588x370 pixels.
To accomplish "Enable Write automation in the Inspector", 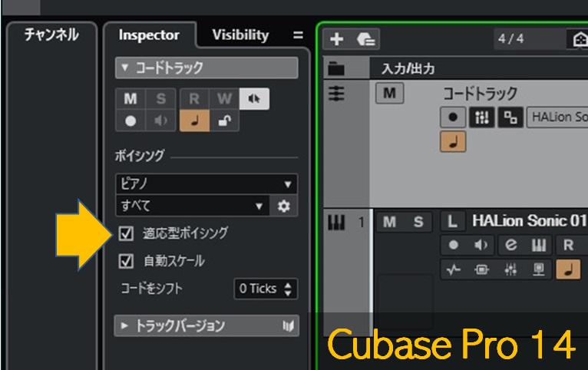I will tap(224, 99).
